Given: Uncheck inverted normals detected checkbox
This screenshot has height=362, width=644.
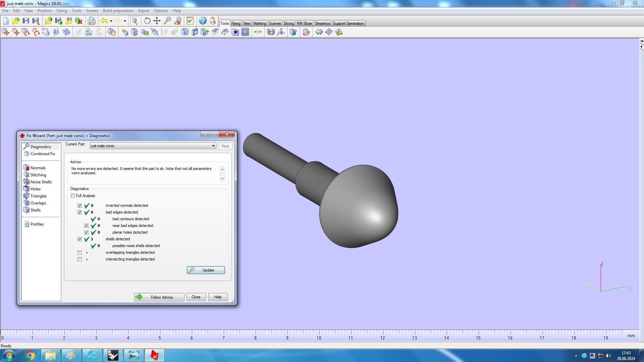Looking at the screenshot, I should point(79,205).
